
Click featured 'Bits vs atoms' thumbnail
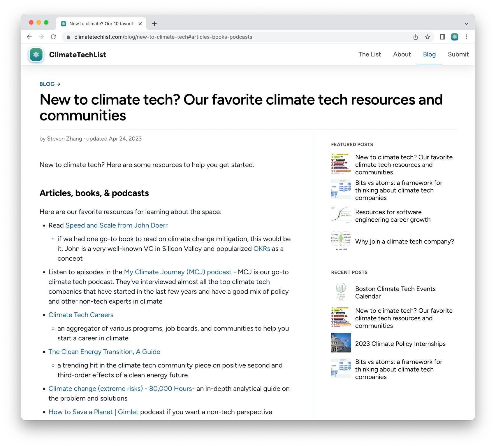pos(341,189)
